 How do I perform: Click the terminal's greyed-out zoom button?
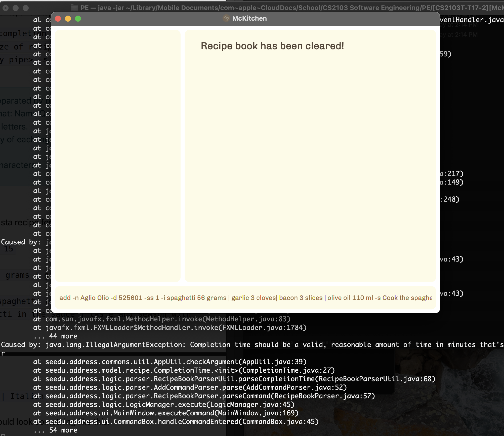point(26,8)
